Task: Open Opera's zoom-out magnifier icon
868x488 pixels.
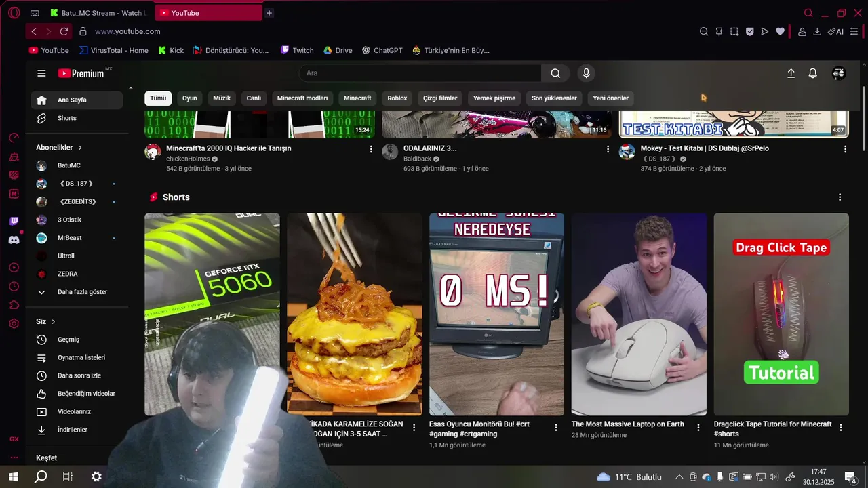Action: coord(704,31)
